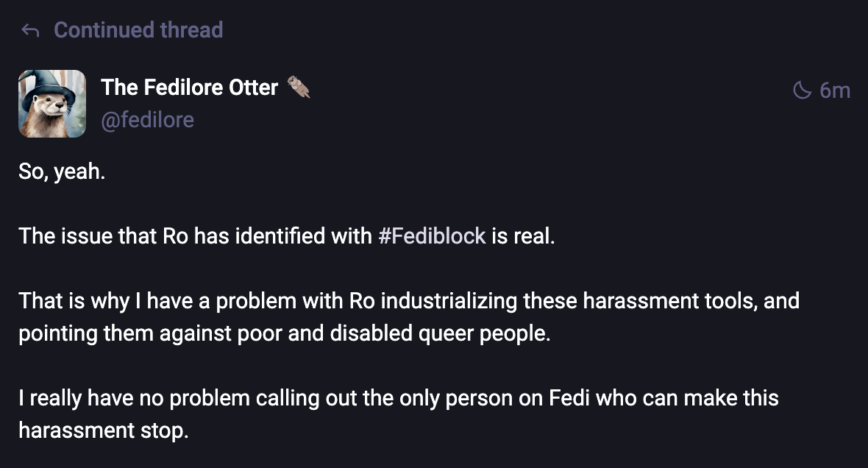Click the "is real." text after the hashtag
Viewport: 868px width, 468px height.
click(523, 235)
